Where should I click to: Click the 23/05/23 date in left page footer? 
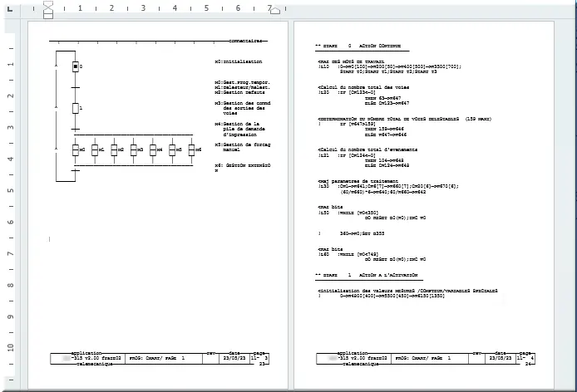[x=235, y=358]
